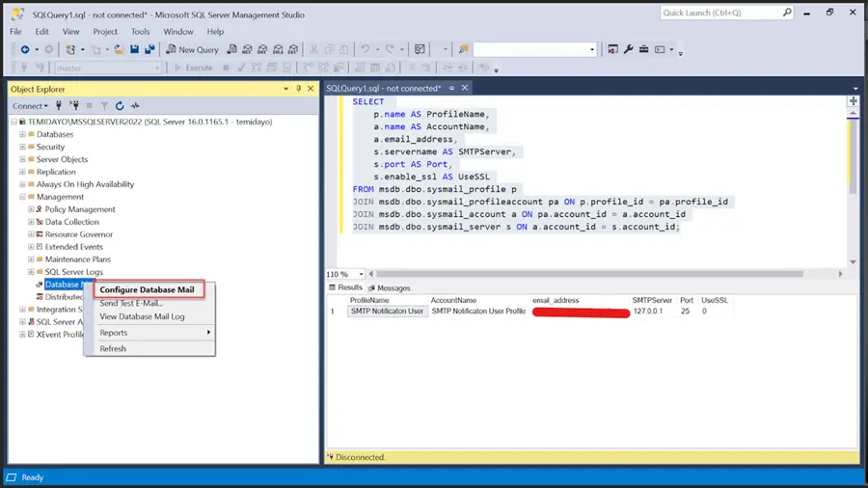Select Configure Database Mail in context menu
The height and width of the screenshot is (489, 868).
(x=147, y=289)
